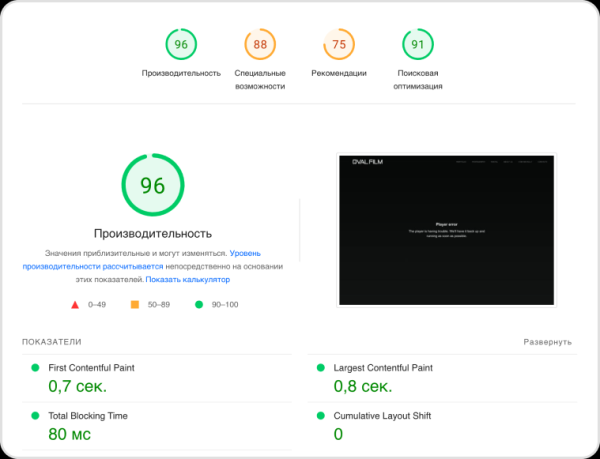Select the Поисковая оптимизация category label
Screen dimensions: 600x459
click(417, 80)
